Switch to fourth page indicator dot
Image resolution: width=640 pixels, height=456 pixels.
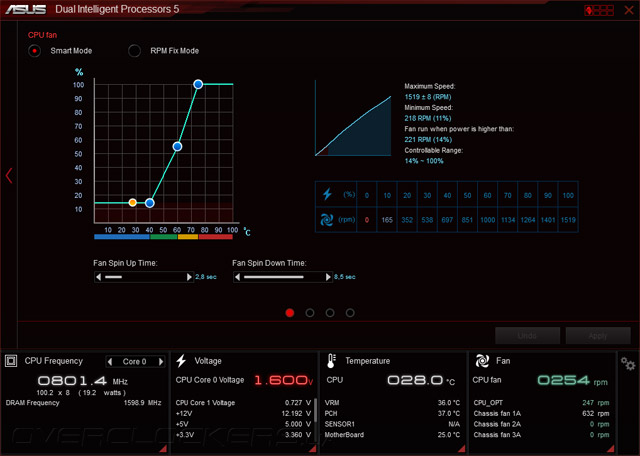[x=350, y=313]
